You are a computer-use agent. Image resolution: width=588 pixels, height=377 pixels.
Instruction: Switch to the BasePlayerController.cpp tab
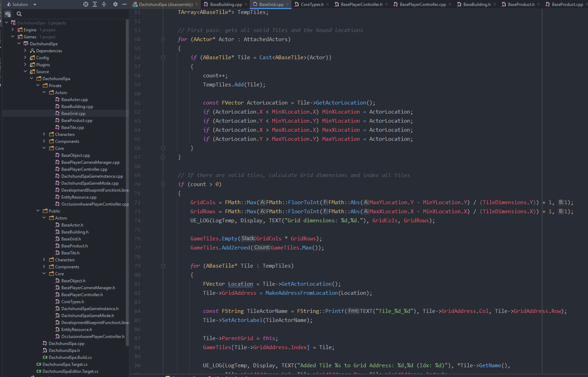click(422, 5)
